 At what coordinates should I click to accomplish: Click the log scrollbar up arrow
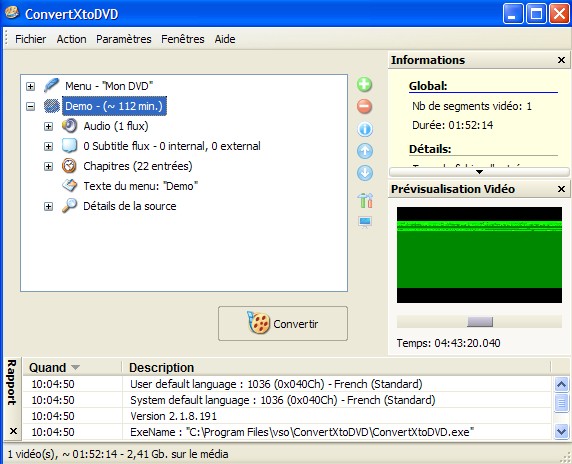[x=561, y=384]
